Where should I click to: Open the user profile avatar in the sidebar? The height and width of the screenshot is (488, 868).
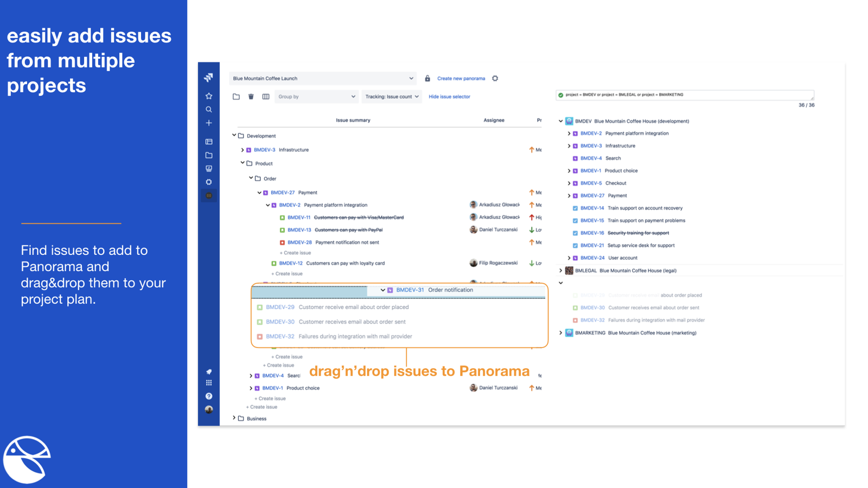point(209,410)
